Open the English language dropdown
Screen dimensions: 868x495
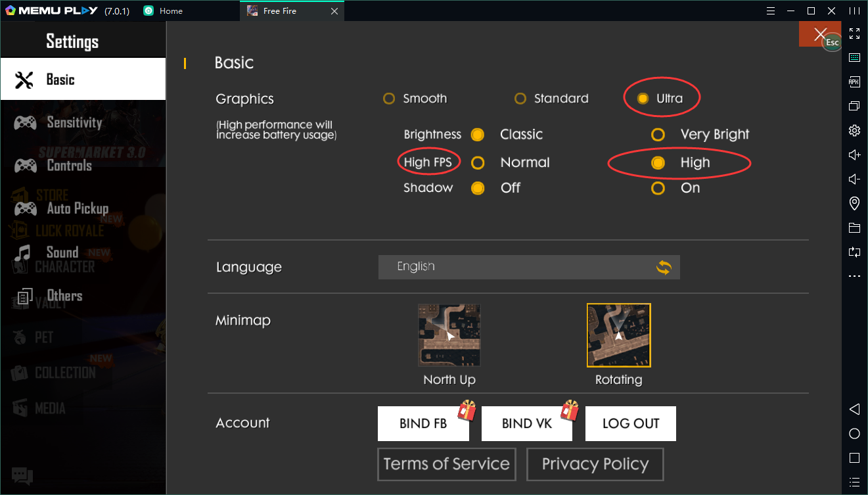coord(528,267)
